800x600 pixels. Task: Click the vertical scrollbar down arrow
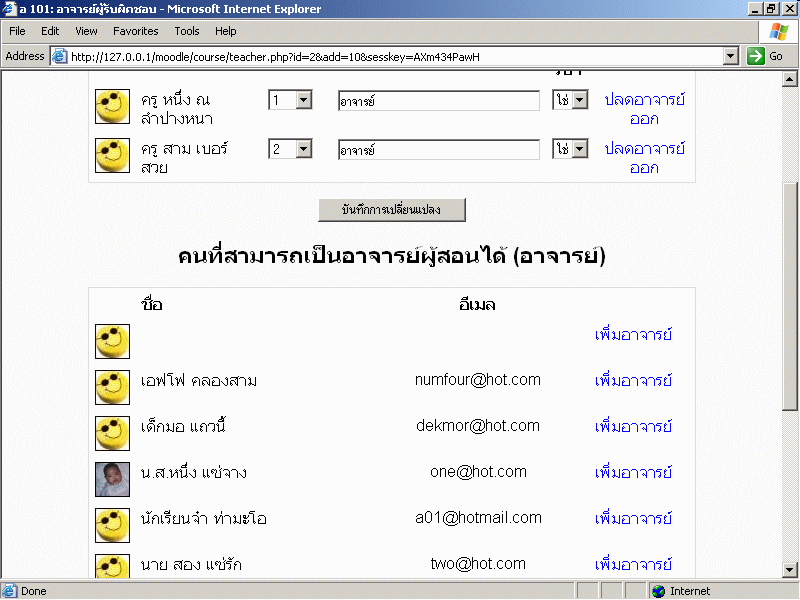point(790,570)
